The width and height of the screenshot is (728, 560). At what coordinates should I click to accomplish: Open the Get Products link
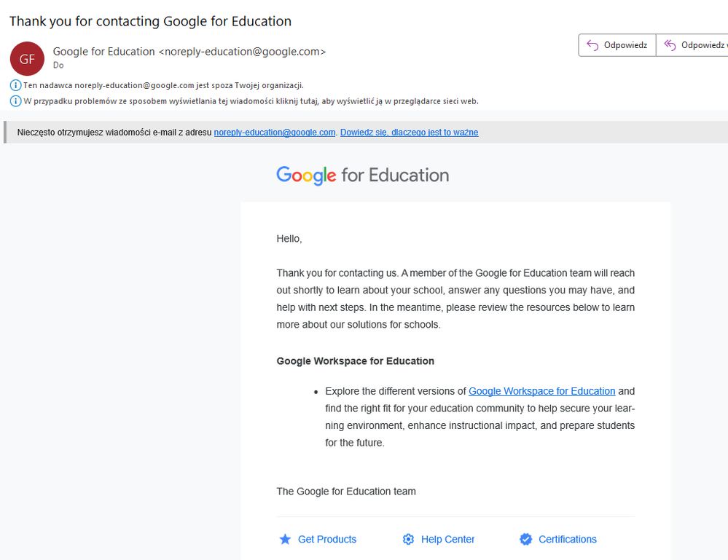327,540
